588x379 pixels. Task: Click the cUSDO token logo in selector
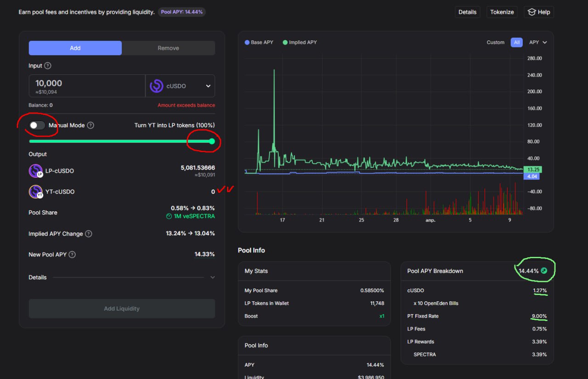pos(157,86)
